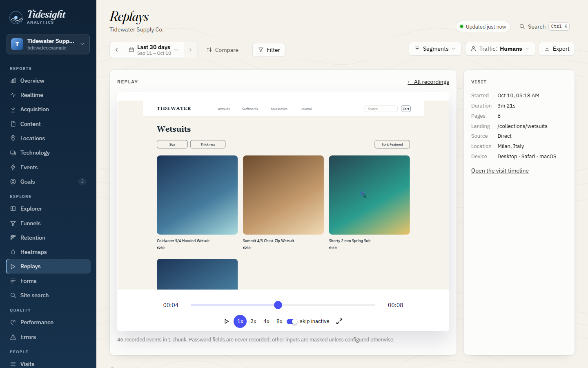
Task: Set playback speed to 2x
Action: 253,321
